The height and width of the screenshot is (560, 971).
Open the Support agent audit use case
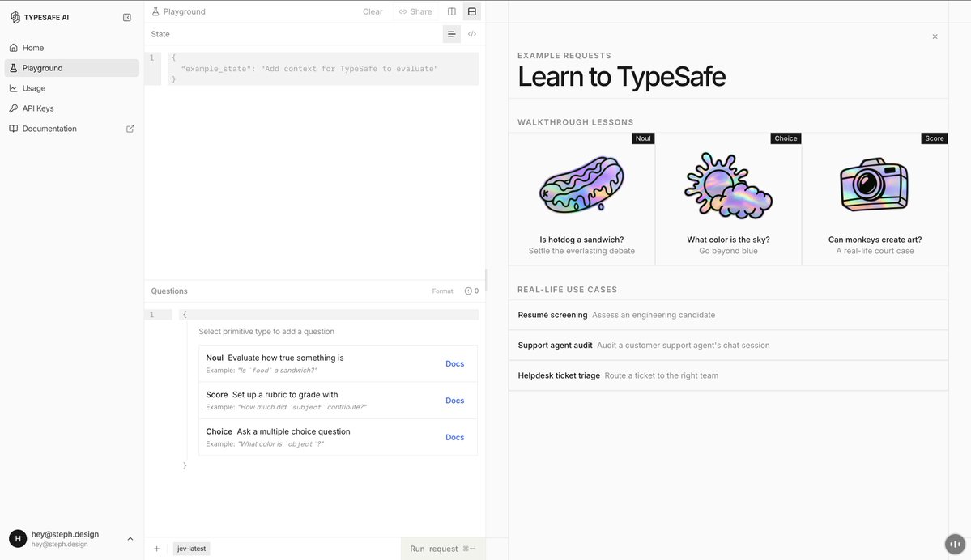[728, 346]
